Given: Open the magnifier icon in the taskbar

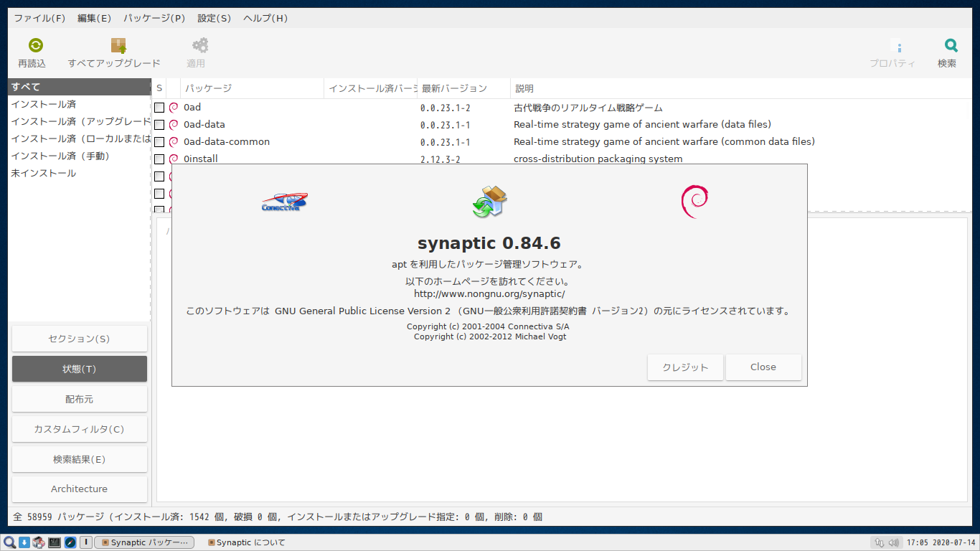Looking at the screenshot, I should coord(10,542).
